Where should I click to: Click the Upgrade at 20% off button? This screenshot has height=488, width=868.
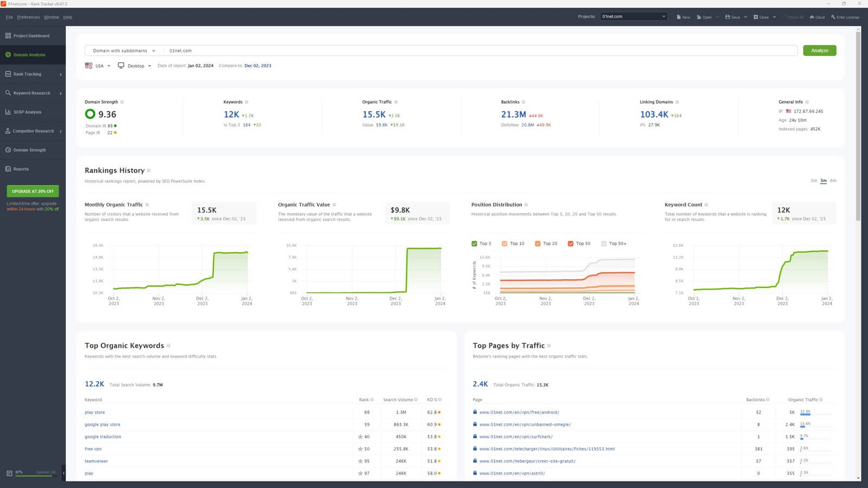point(33,191)
